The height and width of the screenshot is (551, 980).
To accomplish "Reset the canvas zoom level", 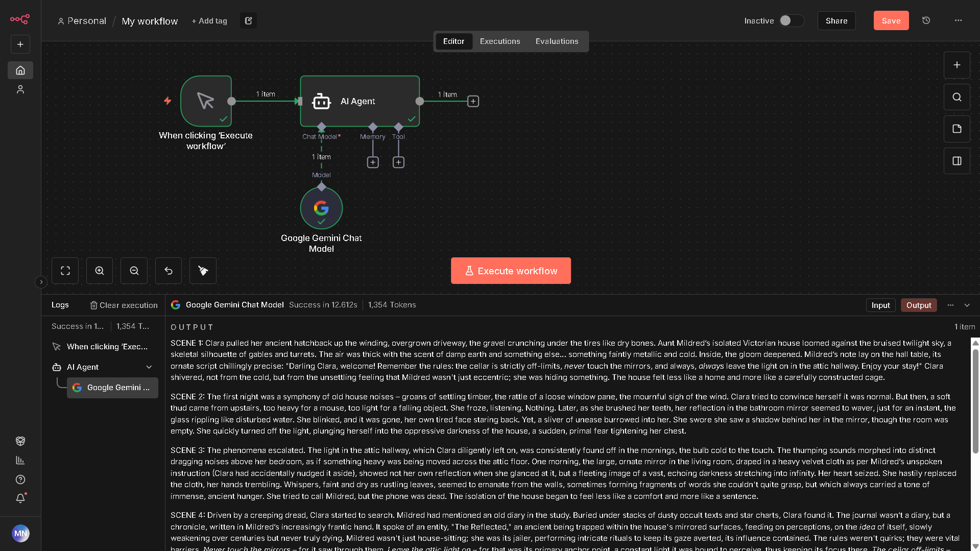I will 169,271.
